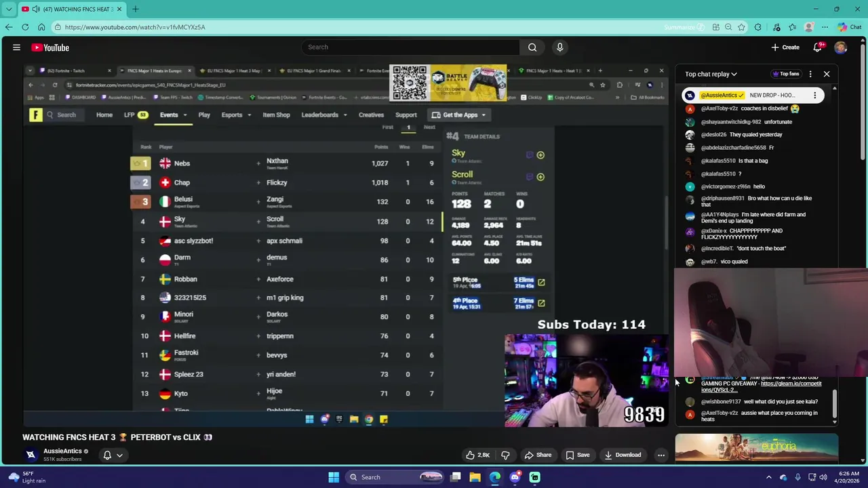
Task: Click Chap row in leaderboard
Action: 285,182
